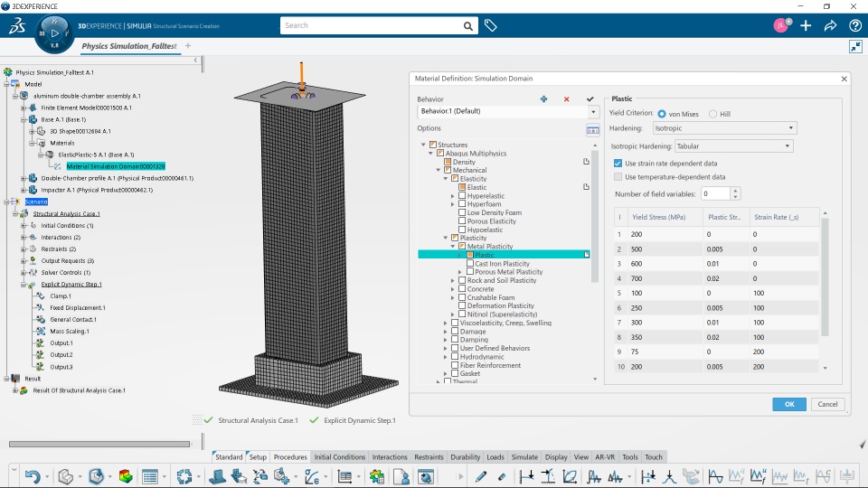
Task: Click the 6WTags tag icon beside search
Action: [490, 25]
